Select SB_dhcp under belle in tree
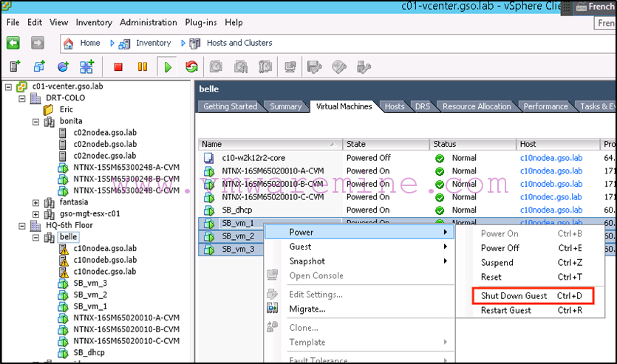This screenshot has width=617, height=364. point(89,353)
